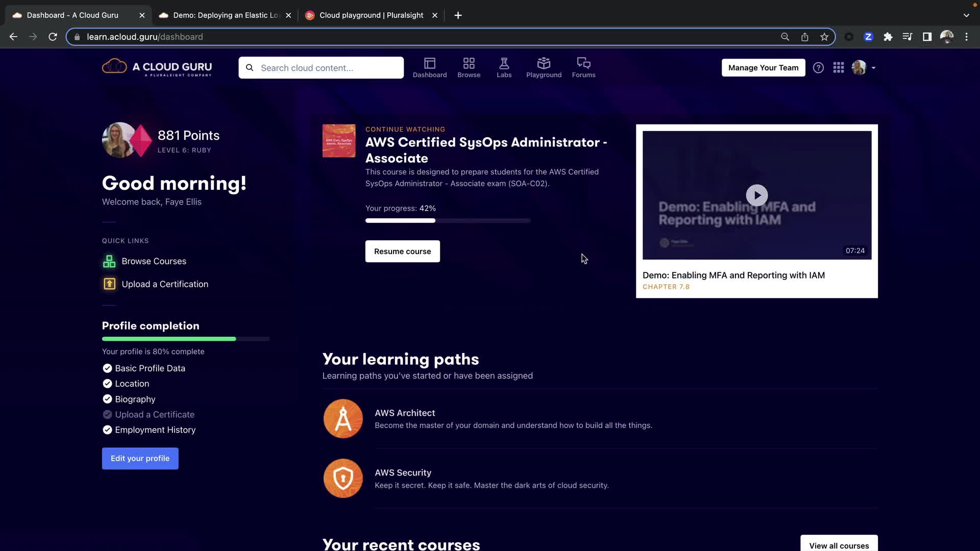The image size is (980, 551).
Task: Click the Upload a Certificate checkmark
Action: point(107,415)
